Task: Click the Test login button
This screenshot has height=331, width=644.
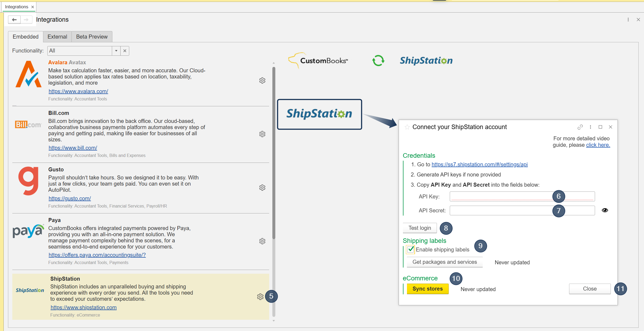Action: point(420,228)
